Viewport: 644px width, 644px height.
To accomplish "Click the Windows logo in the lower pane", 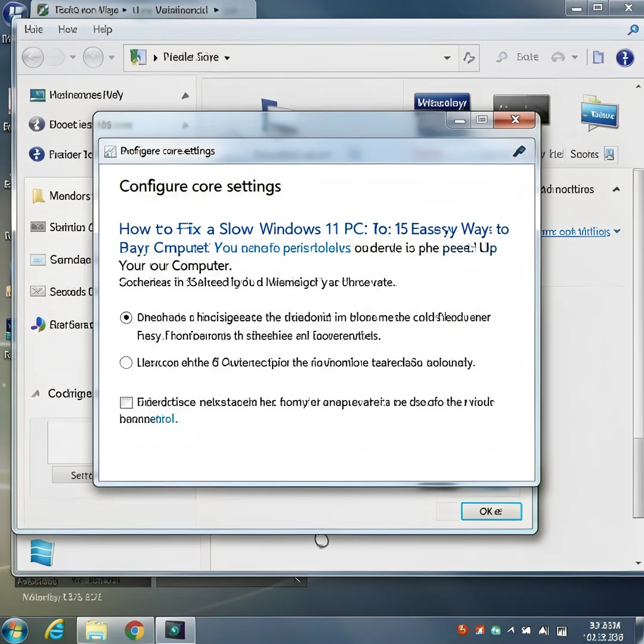I will pos(42,552).
